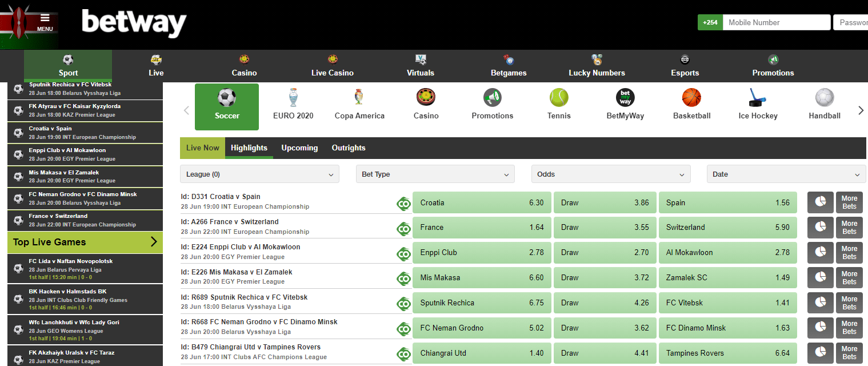Select the Soccer sport tile
868x366 pixels.
point(227,107)
